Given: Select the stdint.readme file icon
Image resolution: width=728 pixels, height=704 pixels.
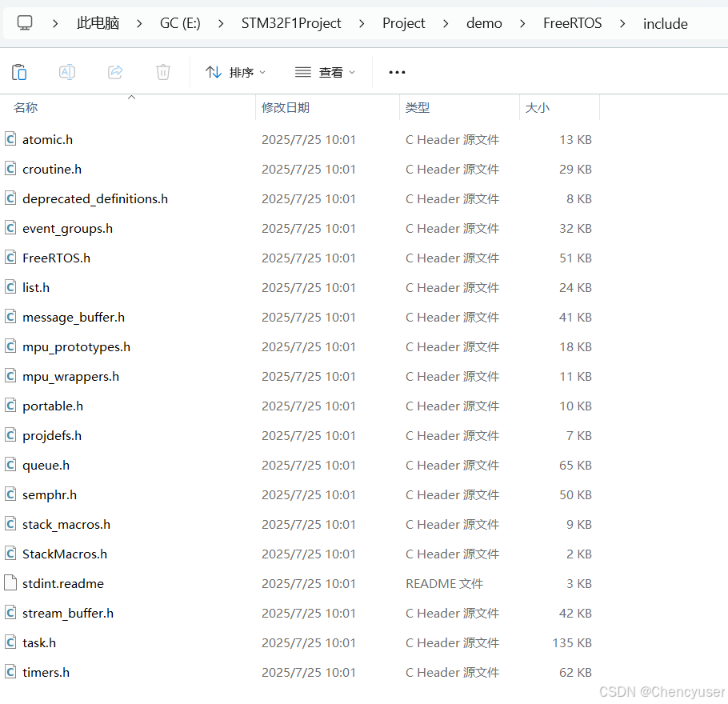Looking at the screenshot, I should point(10,582).
